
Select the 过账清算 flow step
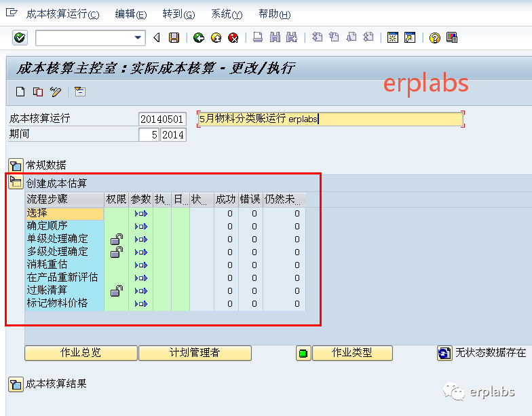[x=64, y=290]
